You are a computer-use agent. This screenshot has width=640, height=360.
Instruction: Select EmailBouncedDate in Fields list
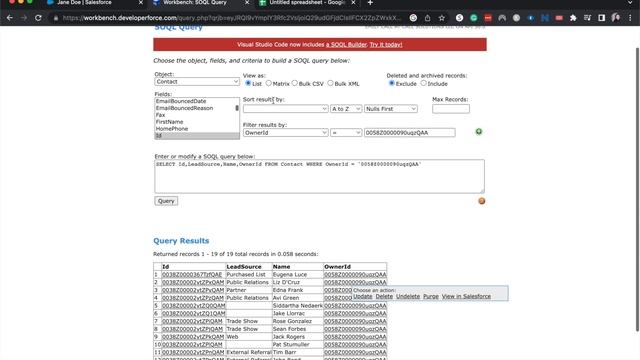[181, 101]
